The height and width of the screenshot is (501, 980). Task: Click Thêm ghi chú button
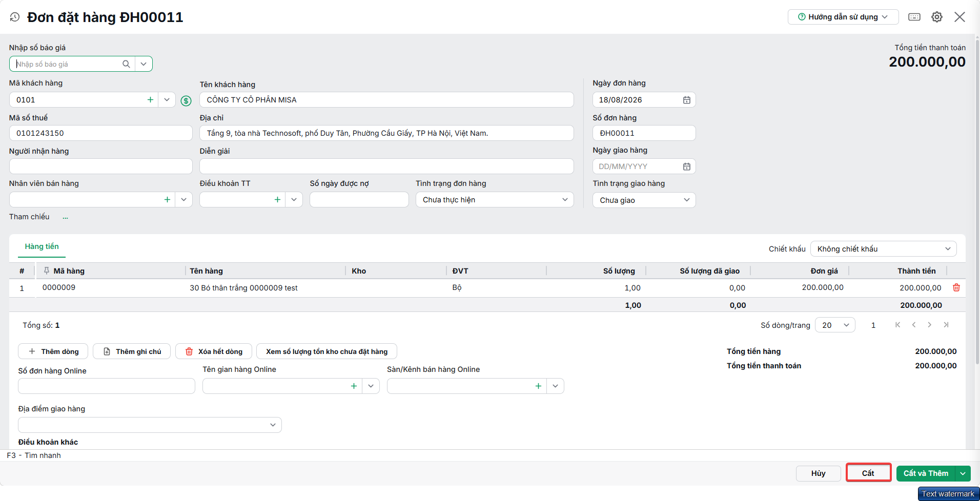(132, 351)
